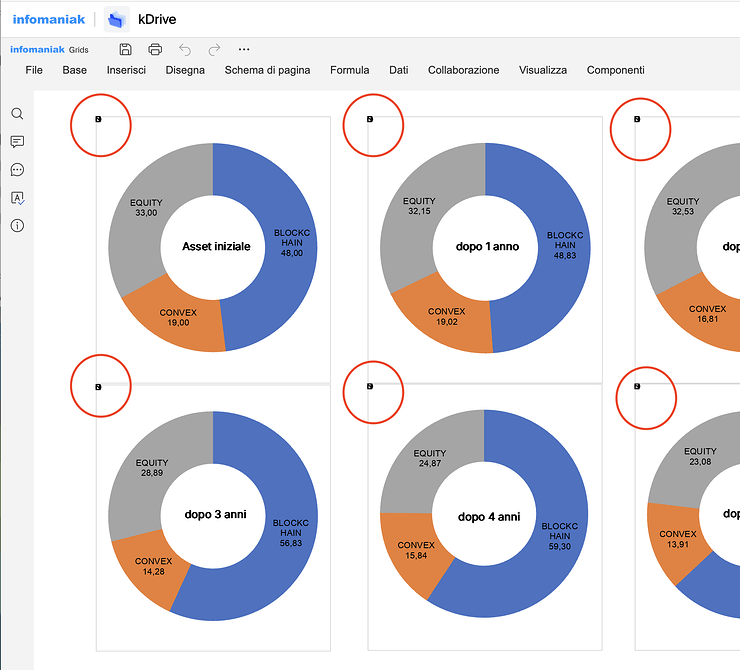Open the Schema di pagina tab
Screen dimensions: 740x670
tap(267, 70)
